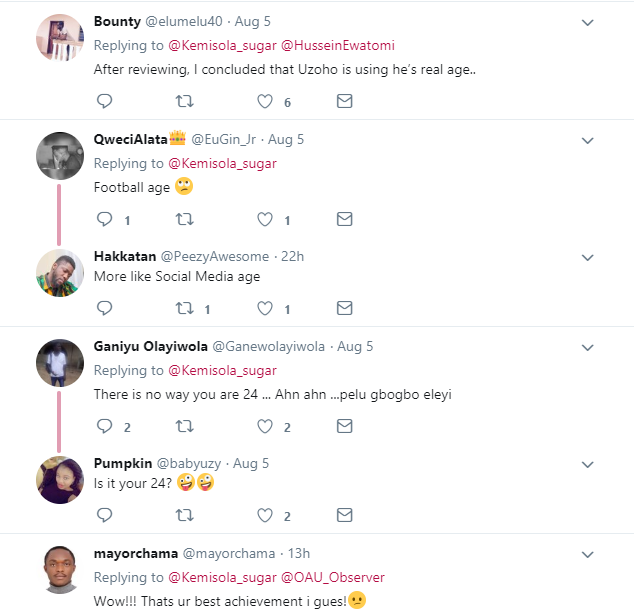Like Bounty's tweet with 6 likes
This screenshot has width=634, height=609.
pos(265,101)
